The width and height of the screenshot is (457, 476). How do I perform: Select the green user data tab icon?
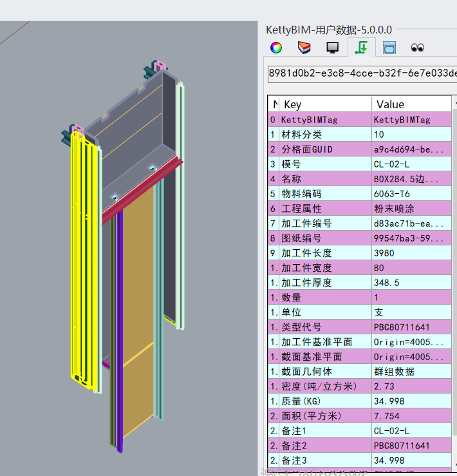click(362, 48)
